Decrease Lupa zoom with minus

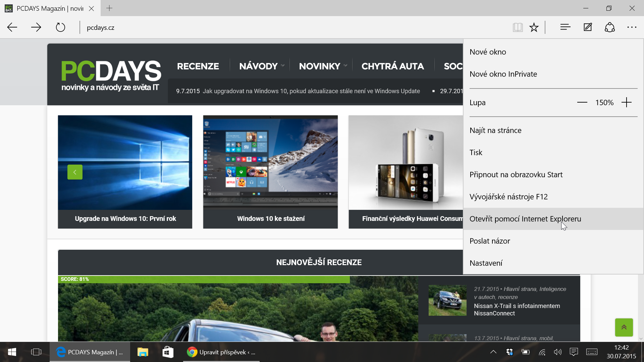(582, 103)
